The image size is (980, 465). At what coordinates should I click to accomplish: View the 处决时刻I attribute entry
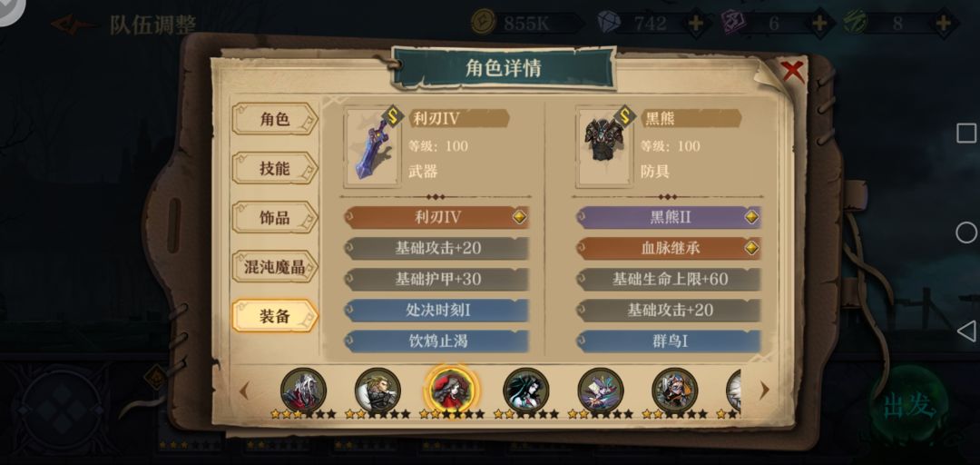pyautogui.click(x=436, y=311)
